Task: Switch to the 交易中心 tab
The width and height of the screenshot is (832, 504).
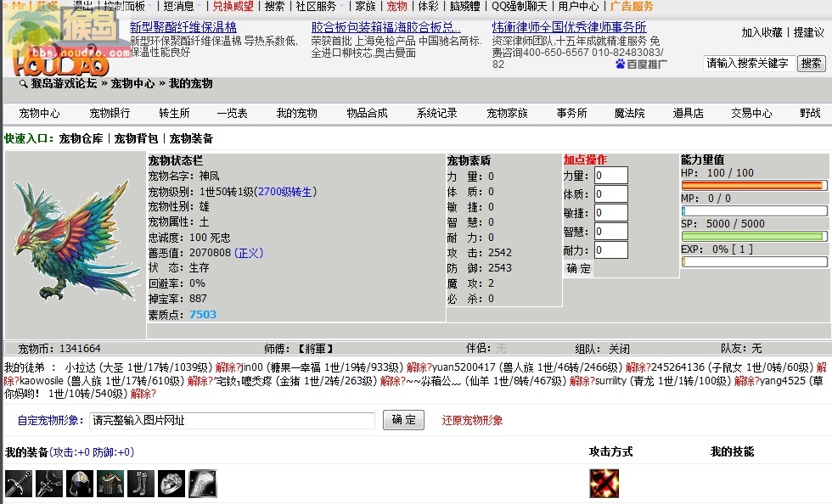Action: point(751,113)
